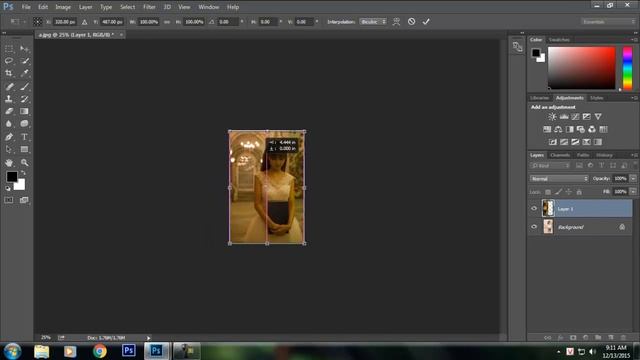640x360 pixels.
Task: Toggle lock position
Action: pyautogui.click(x=569, y=192)
